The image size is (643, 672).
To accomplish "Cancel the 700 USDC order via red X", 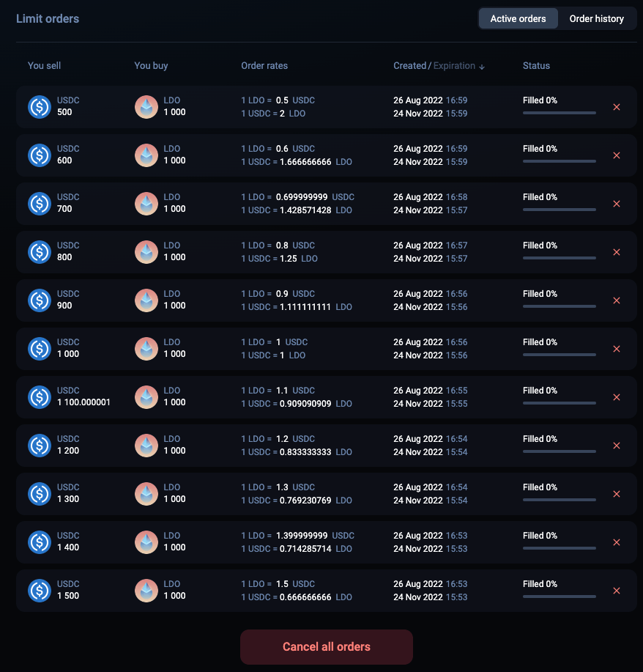I will pyautogui.click(x=616, y=204).
